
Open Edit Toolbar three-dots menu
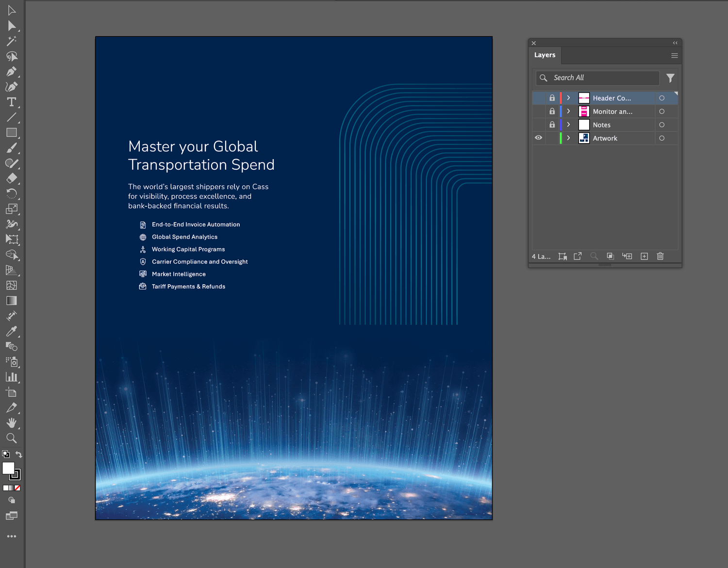12,536
